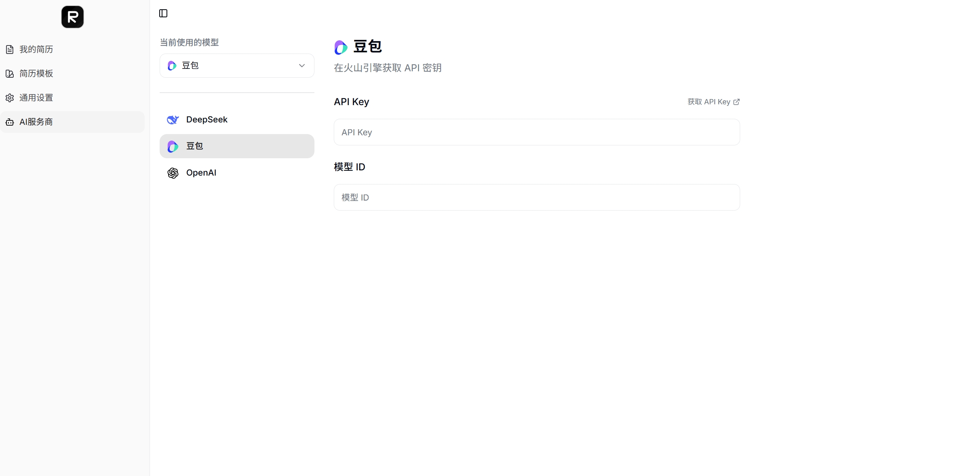Select AI服务商 in the sidebar

coord(73,122)
